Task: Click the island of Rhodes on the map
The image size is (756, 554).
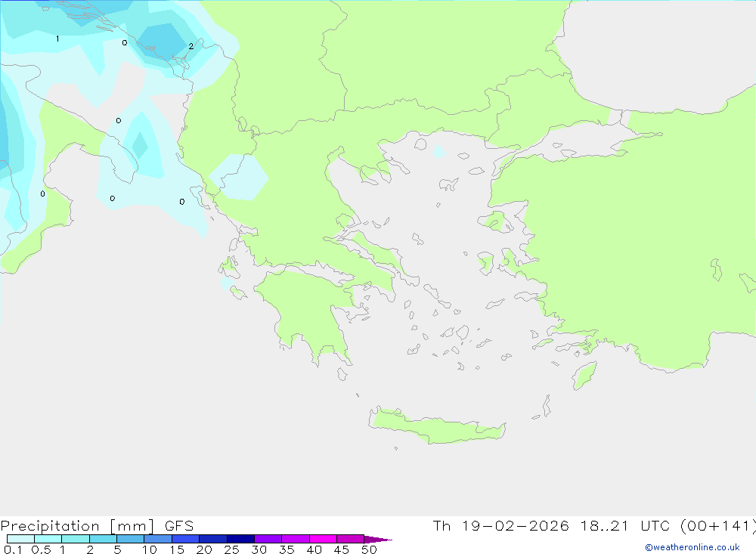Action: pos(584,375)
